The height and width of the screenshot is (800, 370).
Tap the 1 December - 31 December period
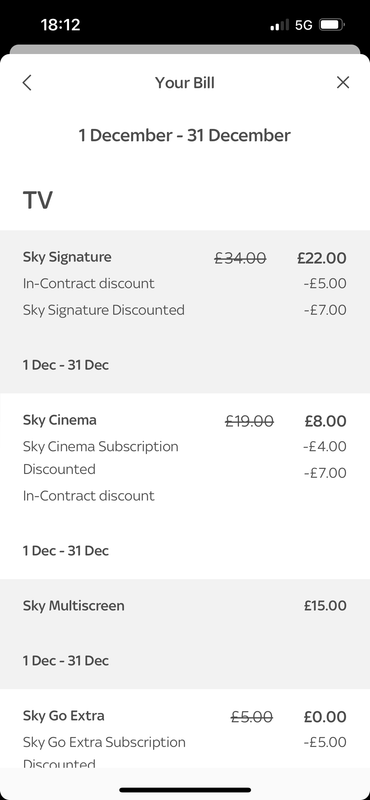[x=185, y=136]
